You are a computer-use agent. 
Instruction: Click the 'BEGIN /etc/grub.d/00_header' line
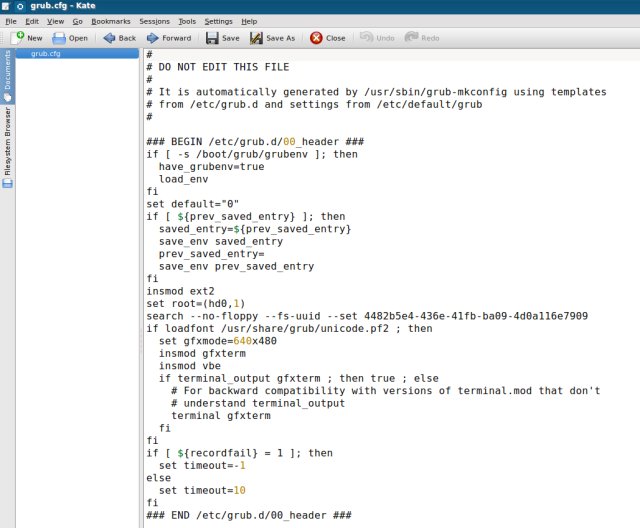[255, 142]
